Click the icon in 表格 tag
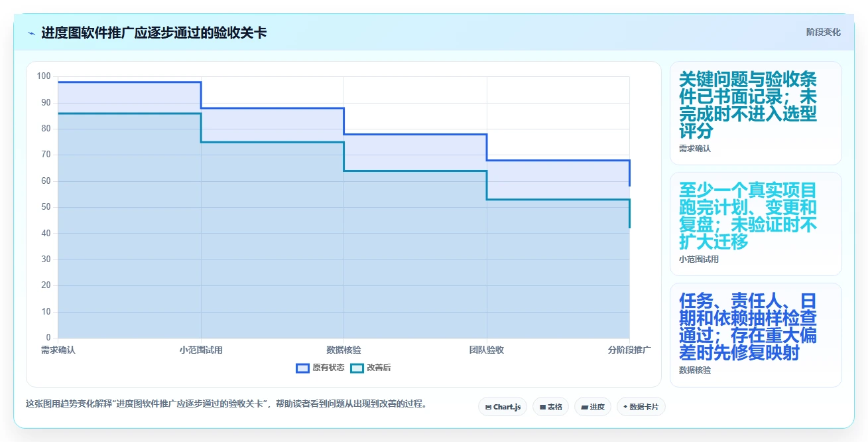Image resolution: width=868 pixels, height=442 pixels. (542, 407)
